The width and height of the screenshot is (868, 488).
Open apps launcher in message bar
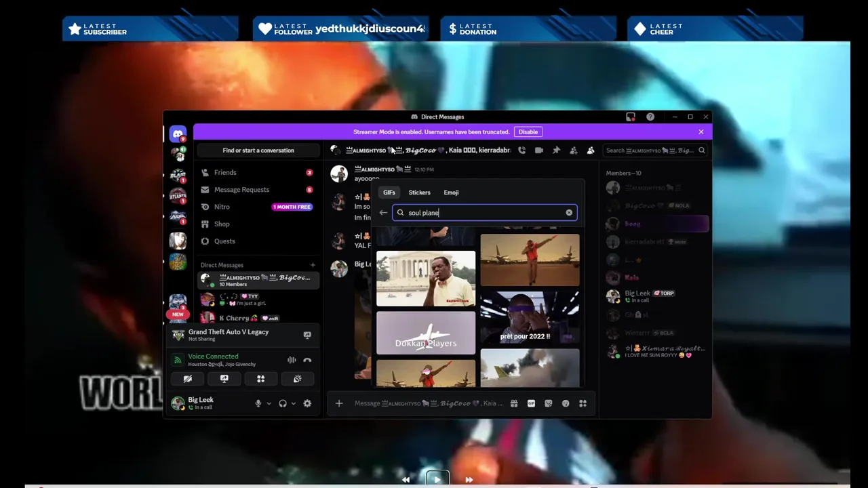pos(583,403)
